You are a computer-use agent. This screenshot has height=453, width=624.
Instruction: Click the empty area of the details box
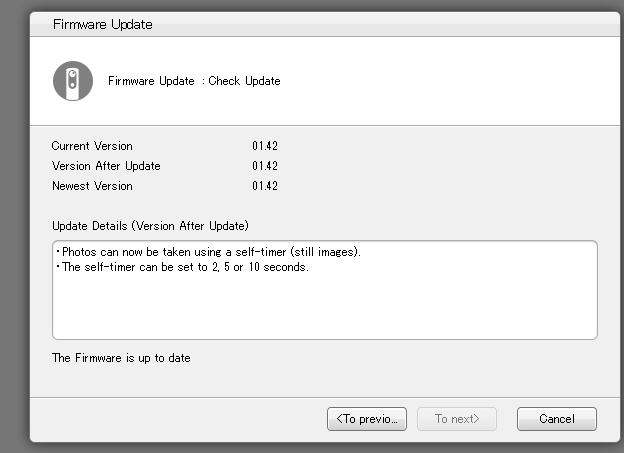325,307
